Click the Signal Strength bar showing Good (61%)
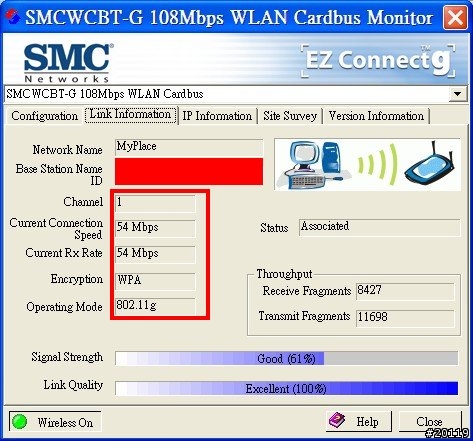 coord(287,359)
